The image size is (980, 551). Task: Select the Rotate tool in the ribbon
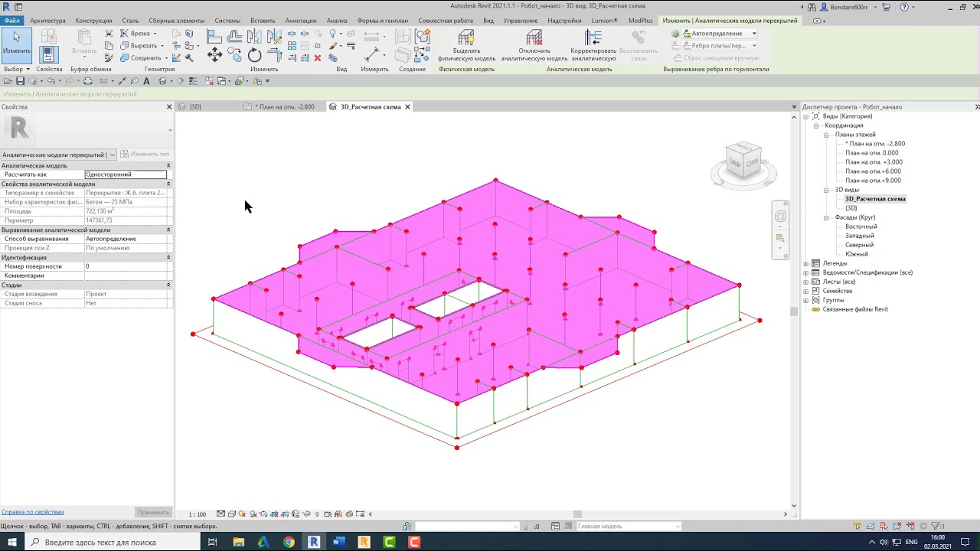254,55
